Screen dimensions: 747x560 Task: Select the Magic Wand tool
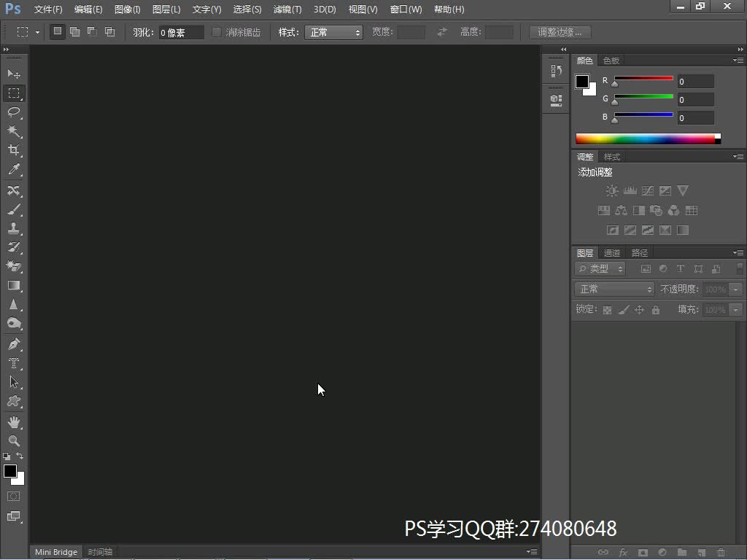click(x=14, y=131)
